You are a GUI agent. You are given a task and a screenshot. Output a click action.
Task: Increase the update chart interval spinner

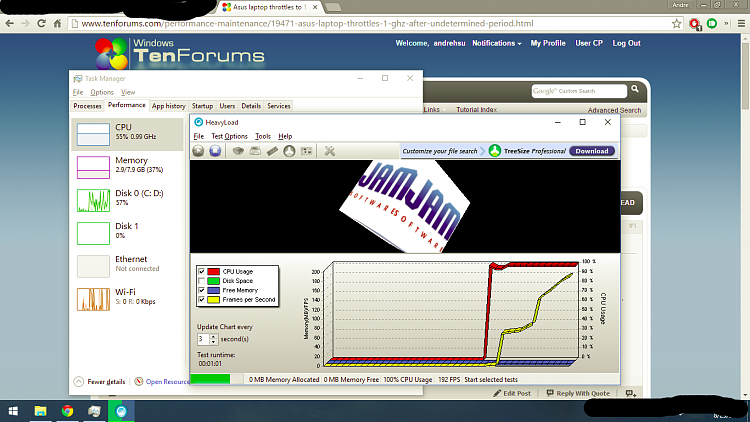213,336
